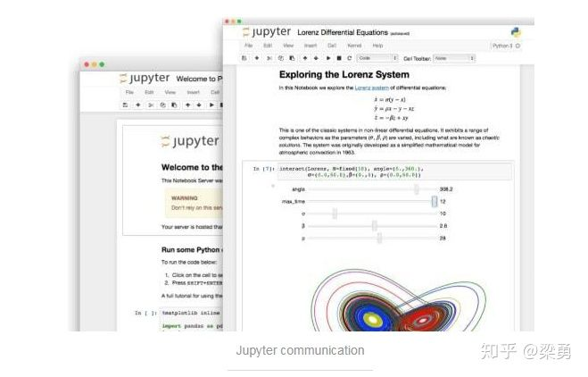
Task: Open Insert menu in Lorenz notebook
Action: point(311,46)
